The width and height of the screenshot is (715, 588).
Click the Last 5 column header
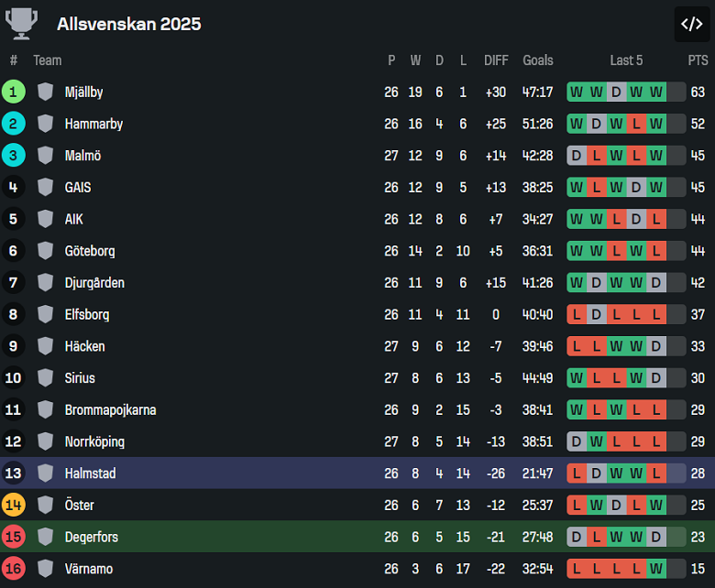(x=626, y=60)
